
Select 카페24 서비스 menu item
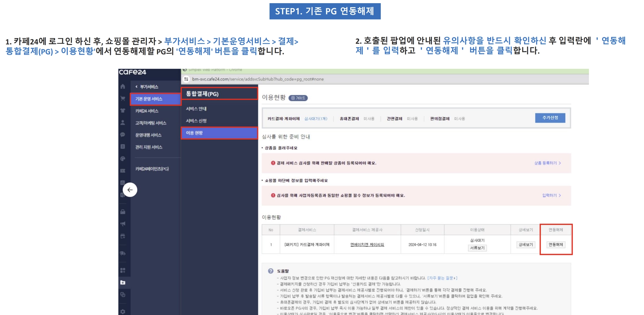(147, 111)
